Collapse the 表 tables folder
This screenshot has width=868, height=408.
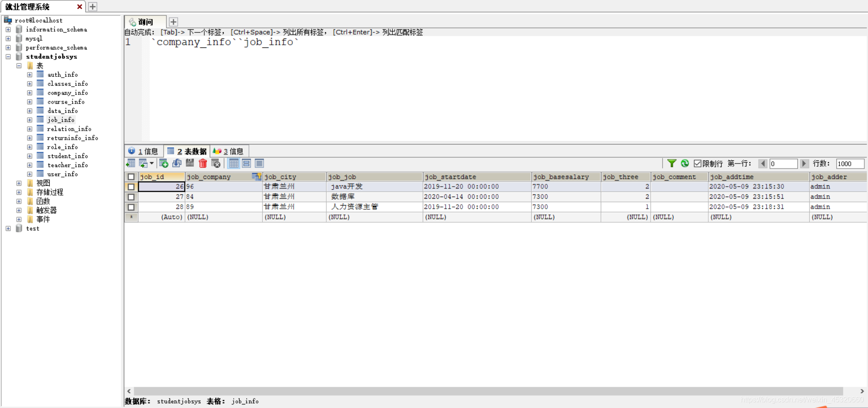(19, 66)
